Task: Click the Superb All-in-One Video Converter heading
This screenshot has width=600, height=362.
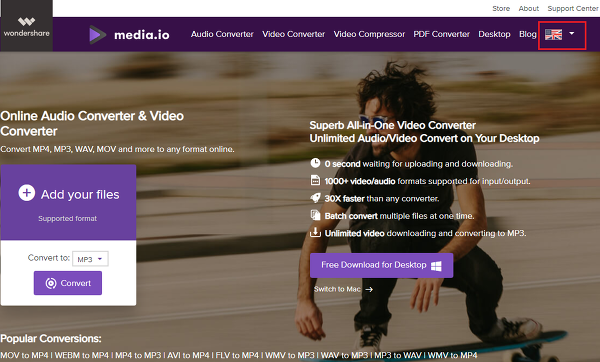Action: point(392,125)
